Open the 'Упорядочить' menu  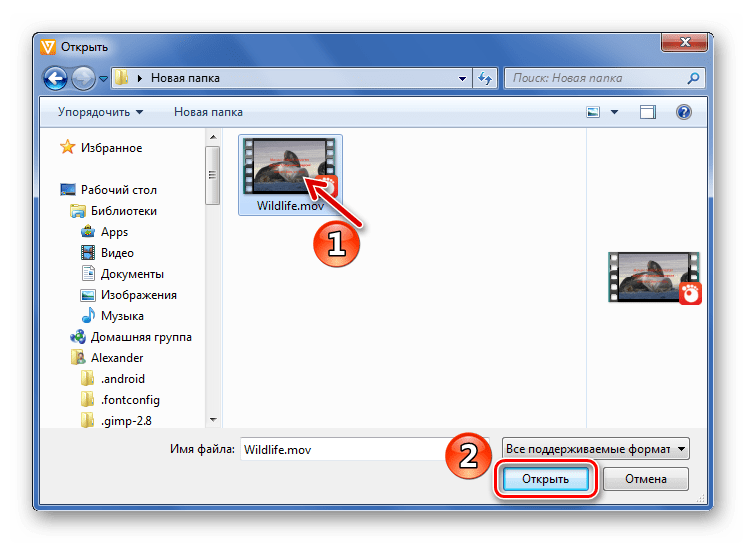tap(100, 112)
